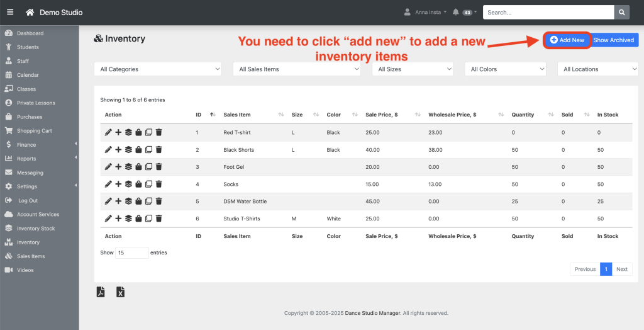Image resolution: width=644 pixels, height=330 pixels.
Task: Open the All Locations dropdown
Action: pyautogui.click(x=598, y=69)
